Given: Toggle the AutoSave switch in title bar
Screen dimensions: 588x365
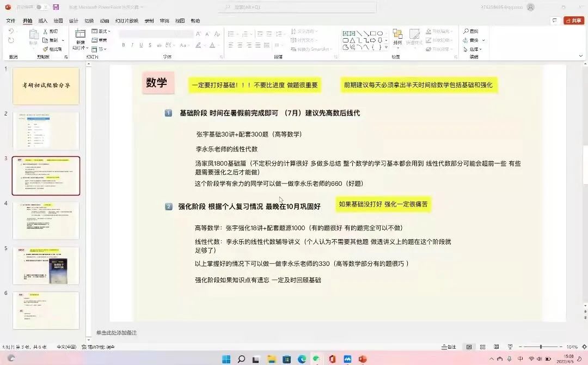Looking at the screenshot, I should (x=41, y=7).
